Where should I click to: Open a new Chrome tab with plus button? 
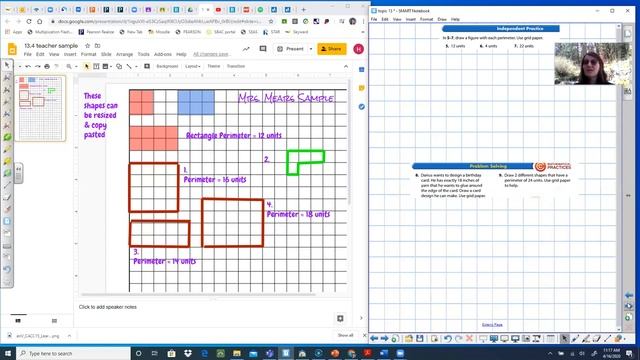tap(303, 9)
